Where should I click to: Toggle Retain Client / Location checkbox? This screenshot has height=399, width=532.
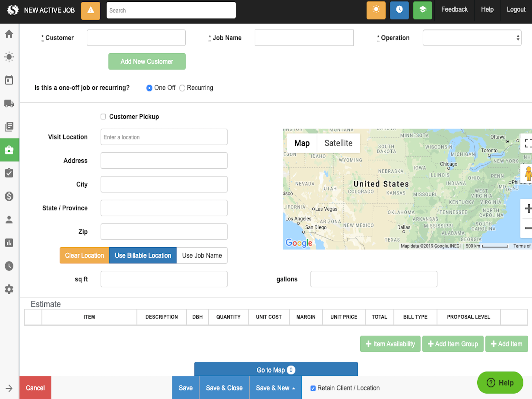click(x=313, y=388)
